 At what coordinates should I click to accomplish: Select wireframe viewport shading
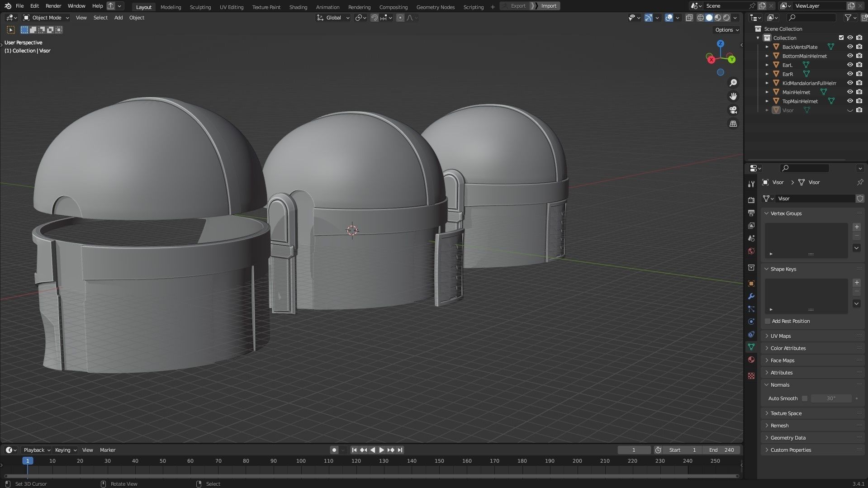701,18
